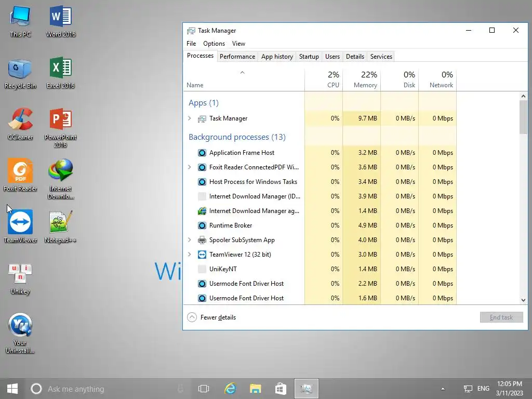This screenshot has width=532, height=399.
Task: Click Apps (1) group header
Action: 204,103
